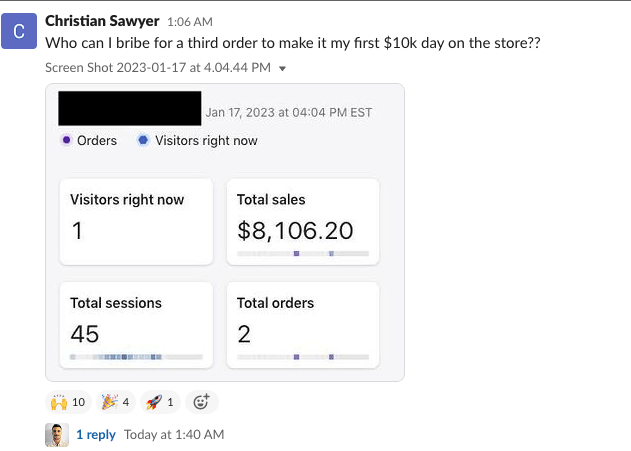Open the add reaction emoji picker
Screen dimensions: 631x451
click(202, 402)
